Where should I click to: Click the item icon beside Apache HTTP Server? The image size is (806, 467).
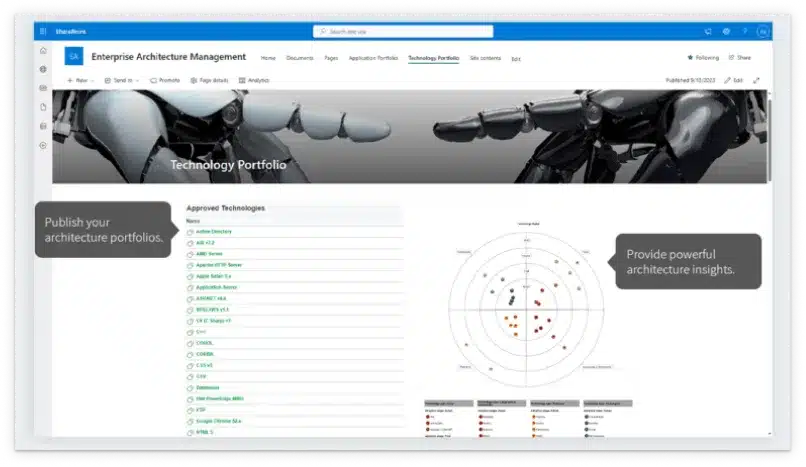tap(190, 266)
